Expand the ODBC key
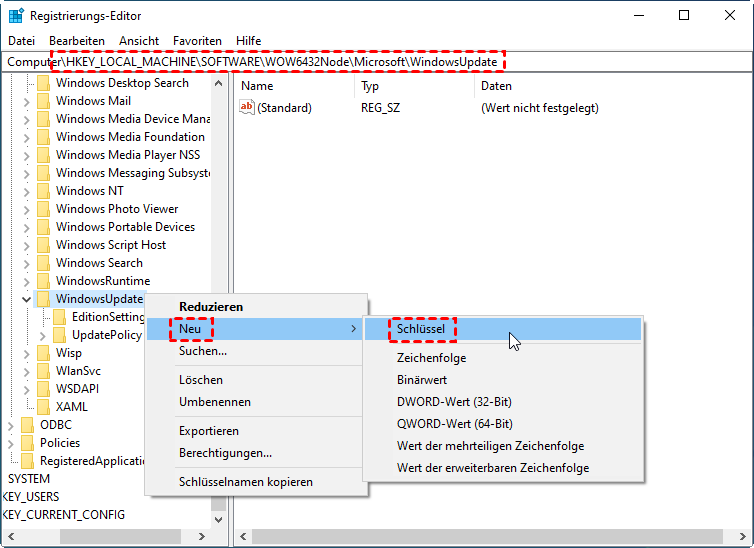 point(11,425)
